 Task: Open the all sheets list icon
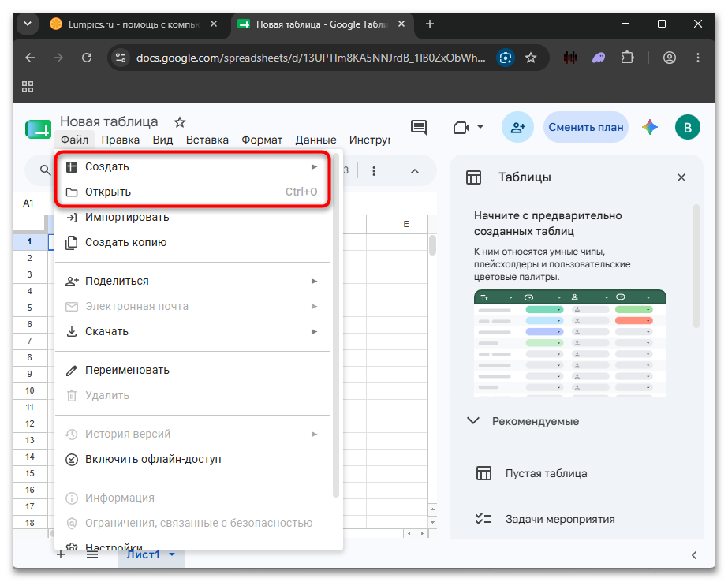click(x=92, y=554)
